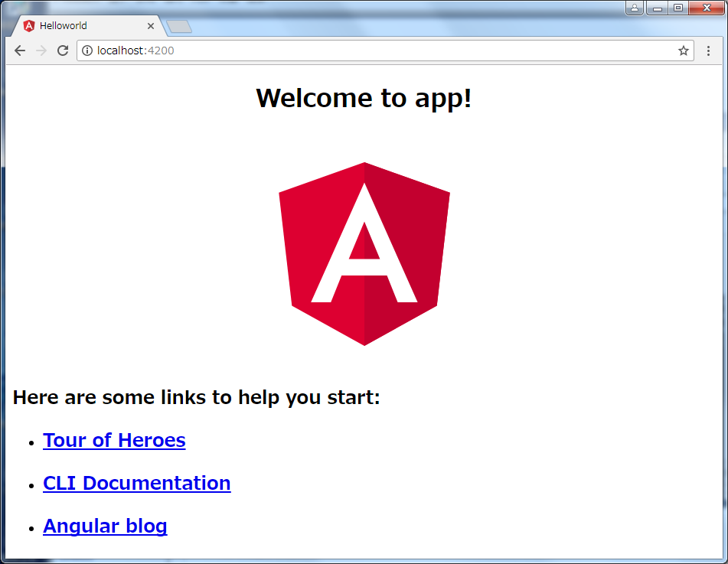728x564 pixels.
Task: Maximize the Chrome window
Action: coord(678,8)
